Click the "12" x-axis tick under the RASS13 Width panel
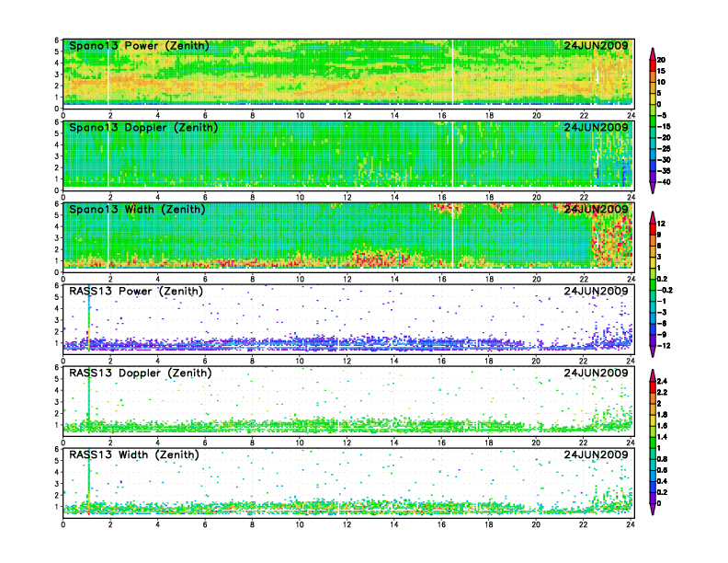Image resolution: width=728 pixels, height=563 pixels. (347, 524)
